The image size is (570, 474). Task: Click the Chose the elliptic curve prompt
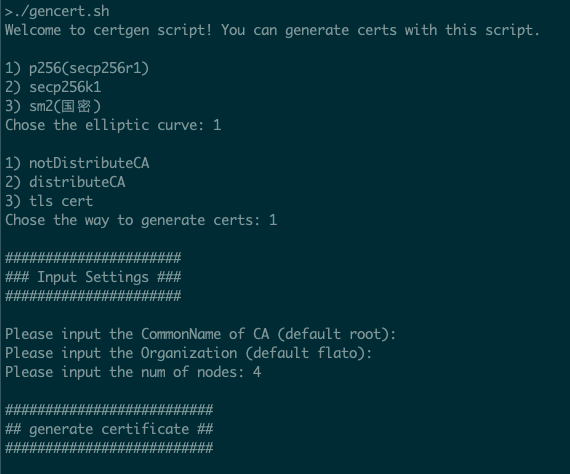[113, 125]
